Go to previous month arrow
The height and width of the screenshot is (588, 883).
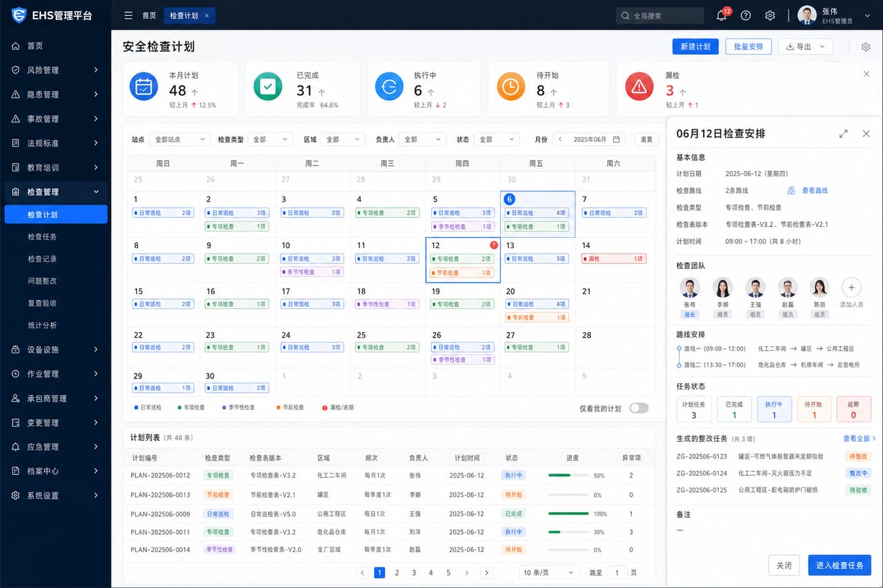pyautogui.click(x=560, y=139)
